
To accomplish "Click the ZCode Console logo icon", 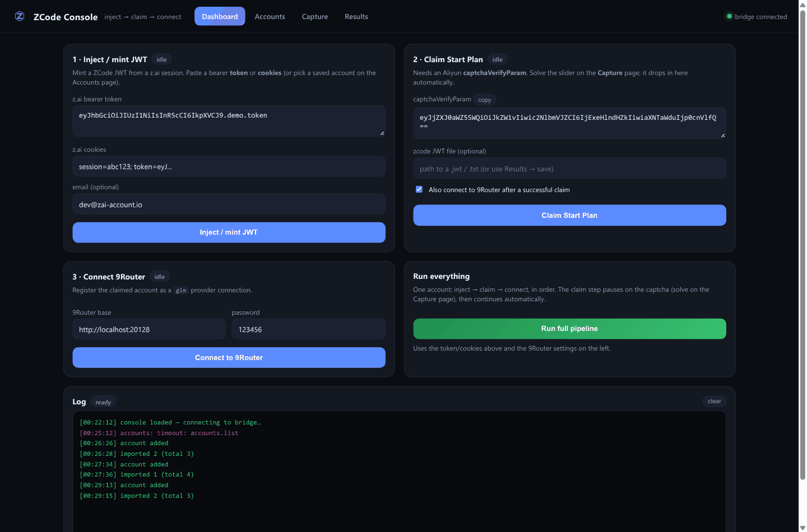I will [x=20, y=16].
